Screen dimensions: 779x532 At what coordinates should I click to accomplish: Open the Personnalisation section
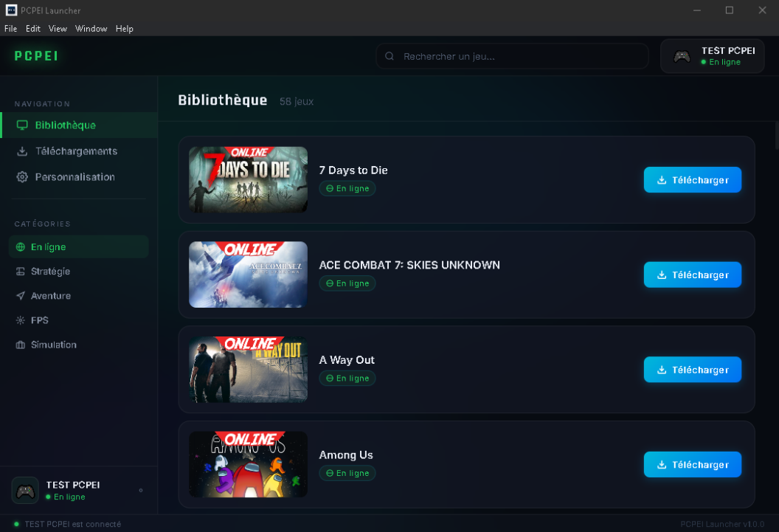pos(80,177)
